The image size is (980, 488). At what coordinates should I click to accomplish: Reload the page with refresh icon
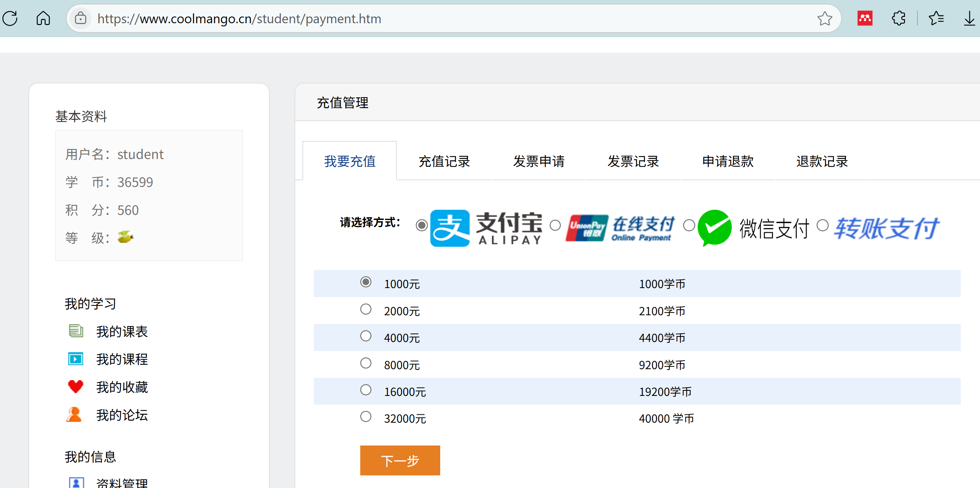(11, 18)
